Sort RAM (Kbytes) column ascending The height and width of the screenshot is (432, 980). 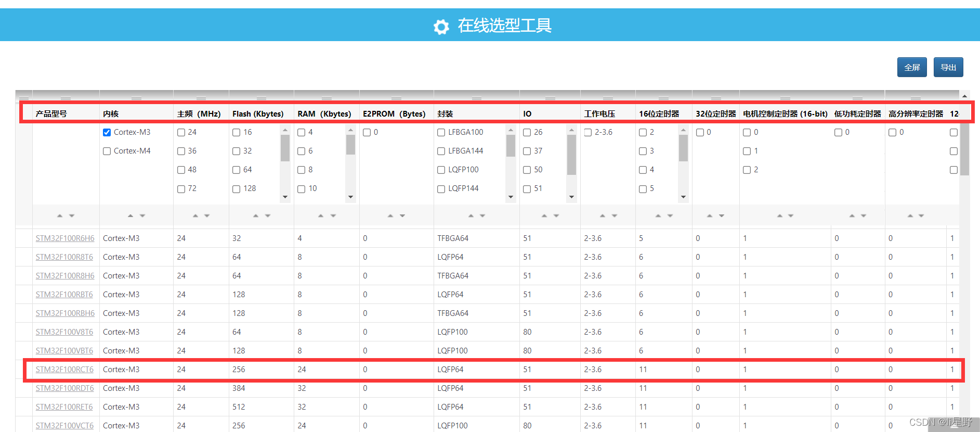point(321,215)
